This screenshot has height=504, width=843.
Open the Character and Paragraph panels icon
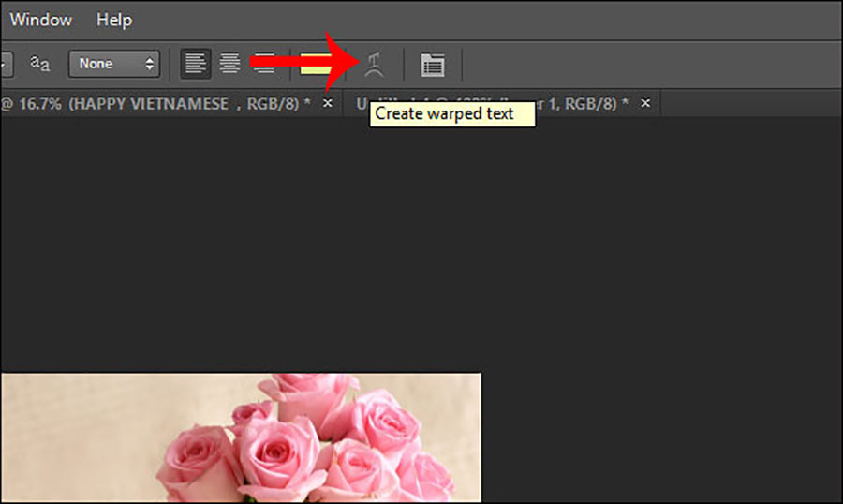click(432, 64)
